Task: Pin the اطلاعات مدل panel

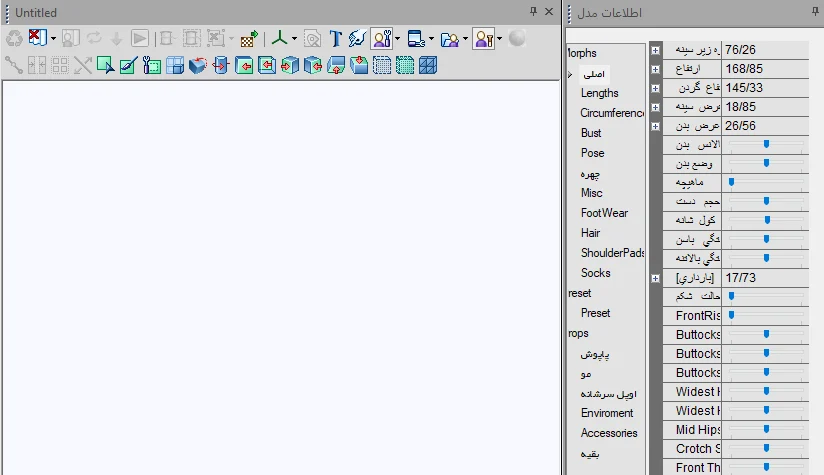Action: [815, 12]
